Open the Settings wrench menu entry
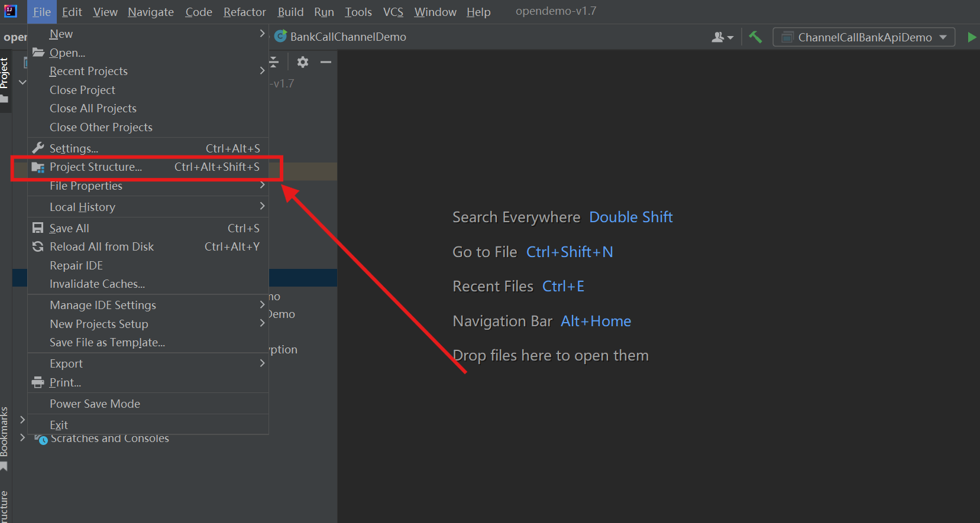The image size is (980, 523). click(x=148, y=148)
